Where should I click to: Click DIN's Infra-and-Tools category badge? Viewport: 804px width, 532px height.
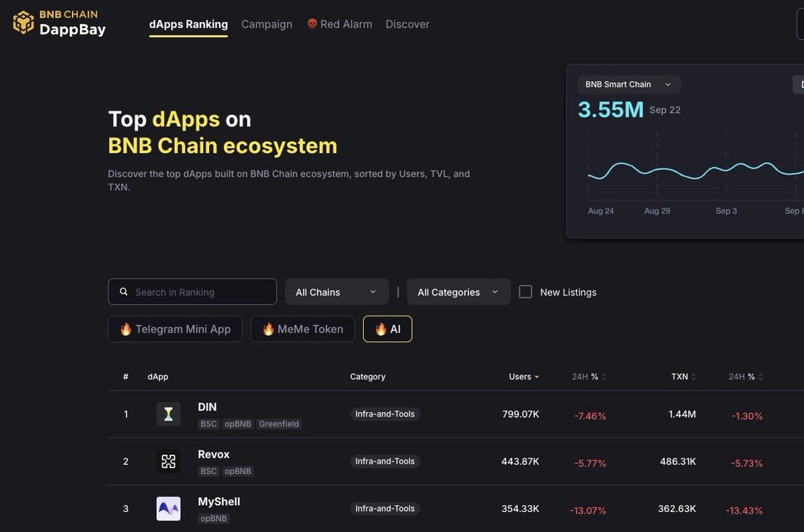[385, 414]
